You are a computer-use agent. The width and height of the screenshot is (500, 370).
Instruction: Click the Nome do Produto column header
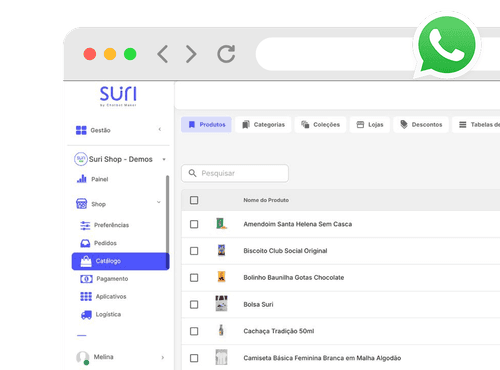pyautogui.click(x=266, y=200)
